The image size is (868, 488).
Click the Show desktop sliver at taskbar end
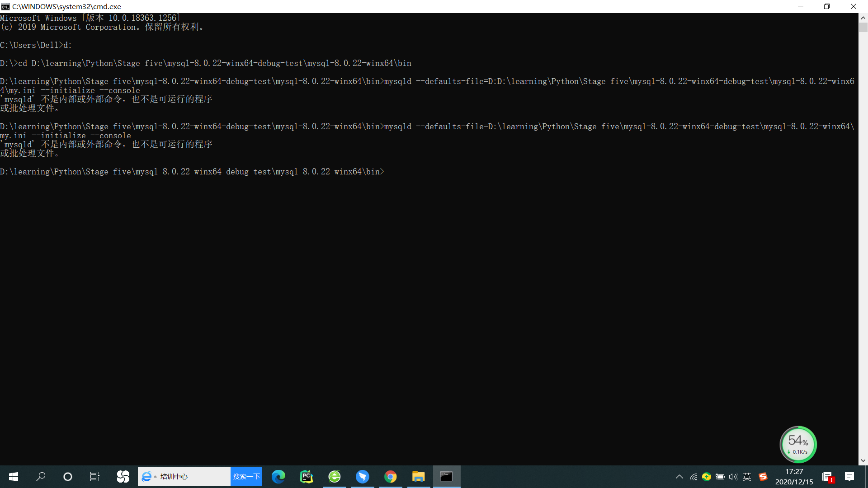pyautogui.click(x=866, y=477)
